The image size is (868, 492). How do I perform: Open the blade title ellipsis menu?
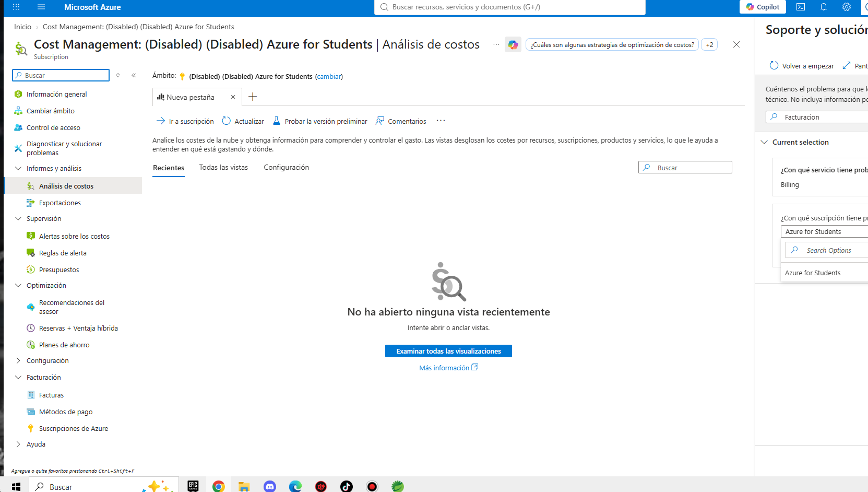[496, 45]
